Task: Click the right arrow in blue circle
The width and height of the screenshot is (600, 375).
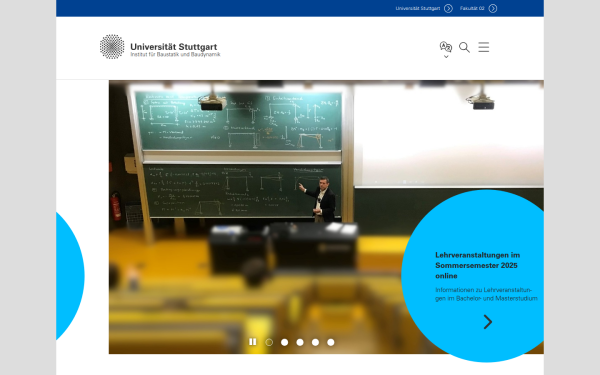Action: tap(488, 322)
